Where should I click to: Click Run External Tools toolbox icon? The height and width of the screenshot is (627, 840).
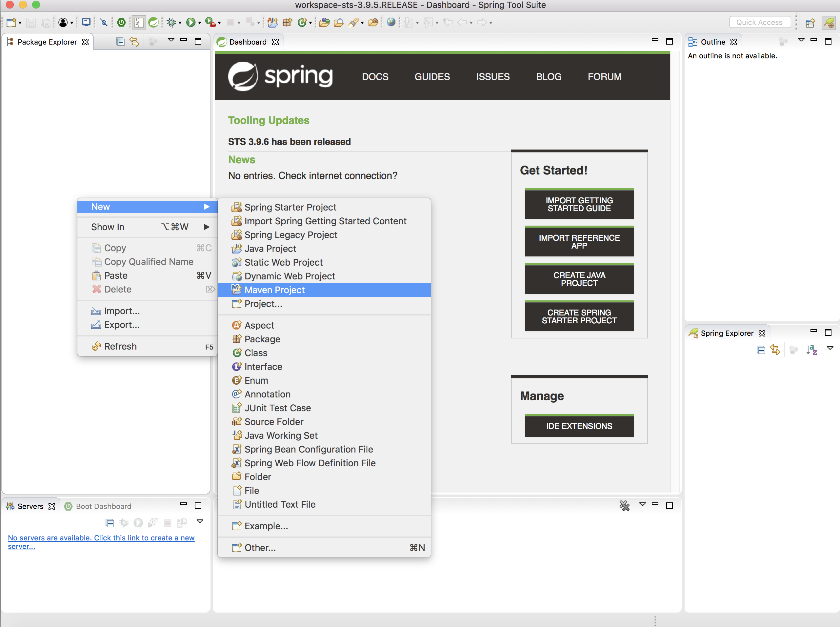click(x=210, y=22)
